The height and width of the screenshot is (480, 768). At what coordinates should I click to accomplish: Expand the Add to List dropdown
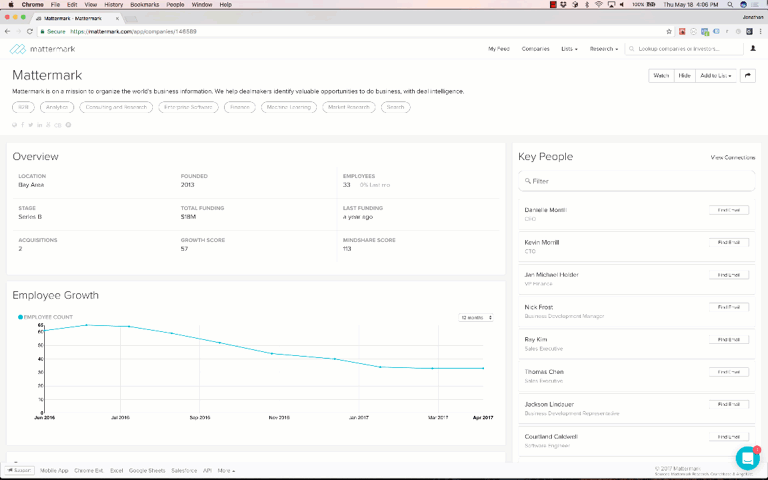pyautogui.click(x=716, y=76)
